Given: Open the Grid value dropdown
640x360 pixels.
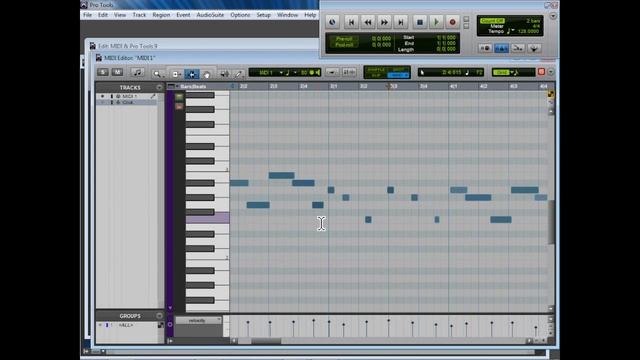Looking at the screenshot, I should pyautogui.click(x=512, y=73).
